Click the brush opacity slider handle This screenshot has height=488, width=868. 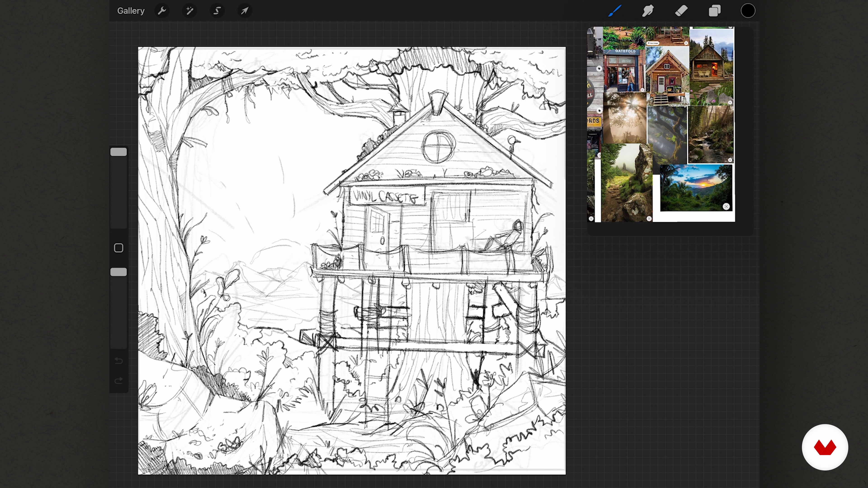pyautogui.click(x=119, y=272)
